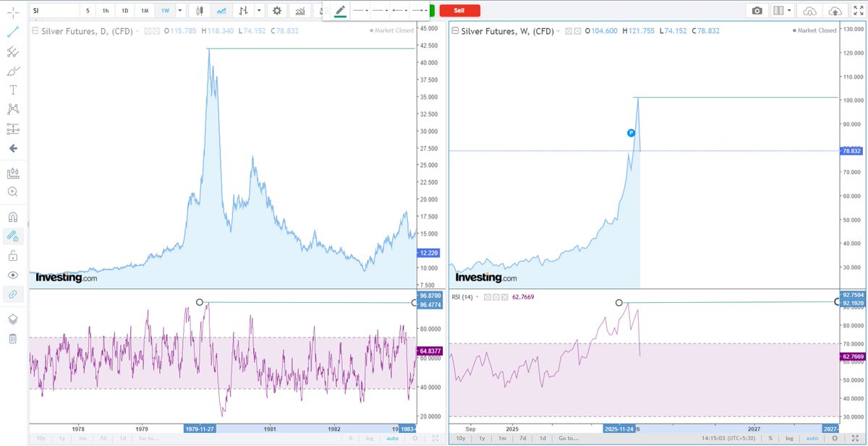Image resolution: width=868 pixels, height=446 pixels.
Task: Activate the zoom in magnifier tool
Action: (x=13, y=192)
